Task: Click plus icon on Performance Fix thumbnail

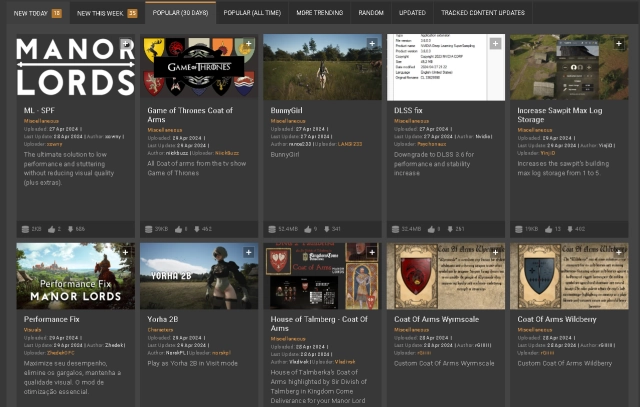Action: coord(125,252)
